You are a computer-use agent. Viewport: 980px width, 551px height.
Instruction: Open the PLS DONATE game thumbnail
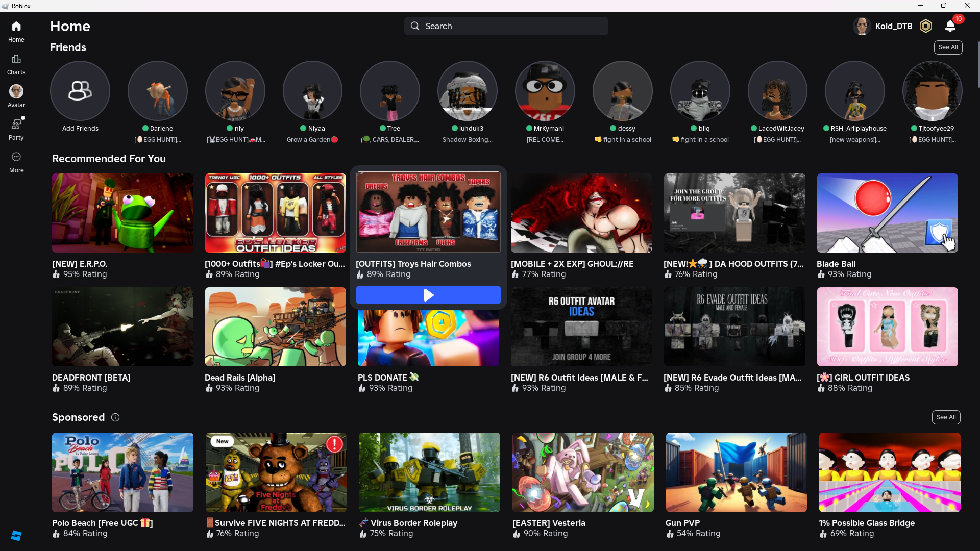[x=428, y=338]
